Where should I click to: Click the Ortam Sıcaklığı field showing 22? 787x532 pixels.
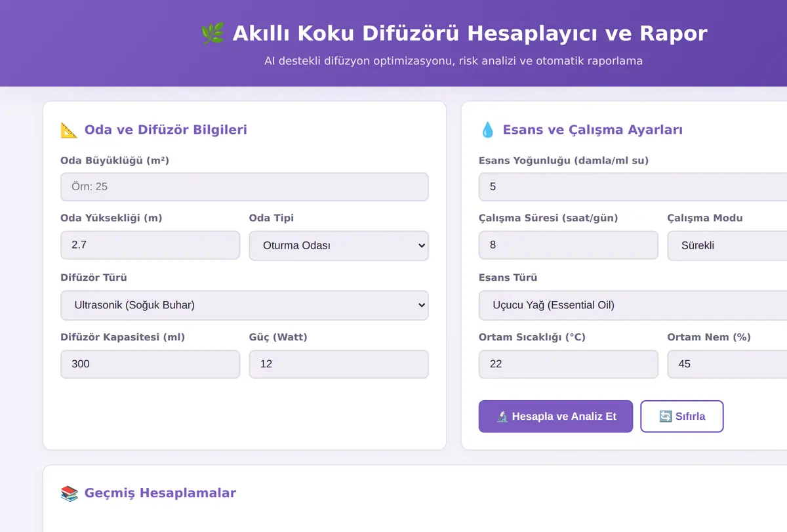tap(569, 364)
